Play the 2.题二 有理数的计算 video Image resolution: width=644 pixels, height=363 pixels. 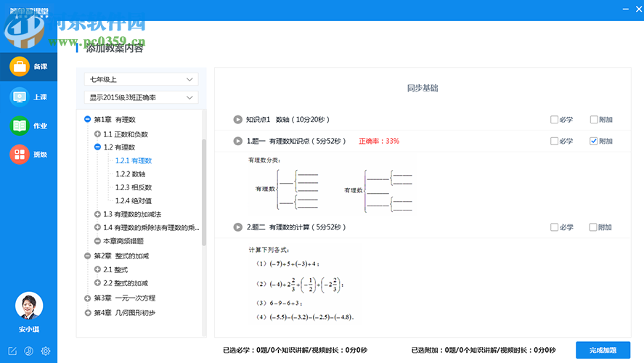(x=238, y=227)
